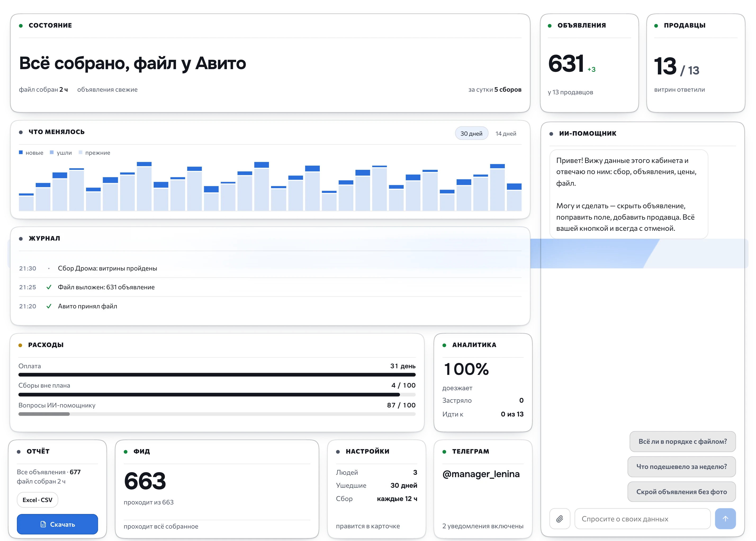The width and height of the screenshot is (756, 541).
Task: Click 2 уведомления включены text
Action: pyautogui.click(x=483, y=526)
